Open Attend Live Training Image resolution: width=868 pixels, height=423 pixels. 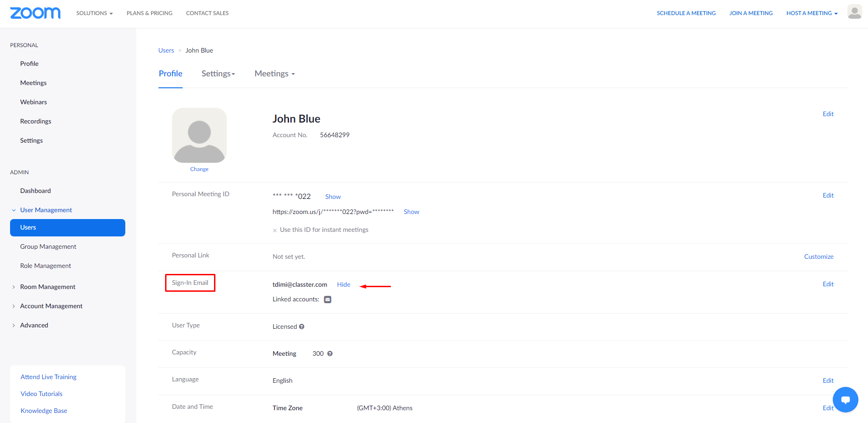pos(48,377)
